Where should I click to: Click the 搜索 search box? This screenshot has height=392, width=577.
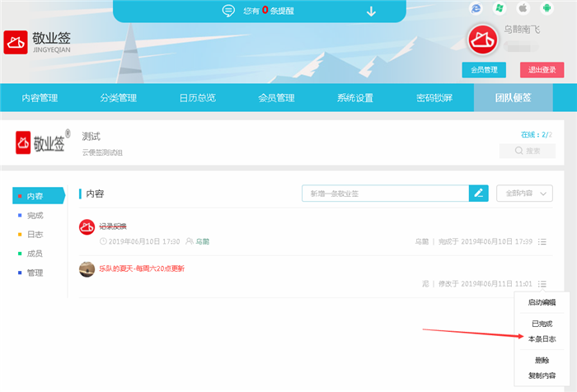pyautogui.click(x=528, y=151)
